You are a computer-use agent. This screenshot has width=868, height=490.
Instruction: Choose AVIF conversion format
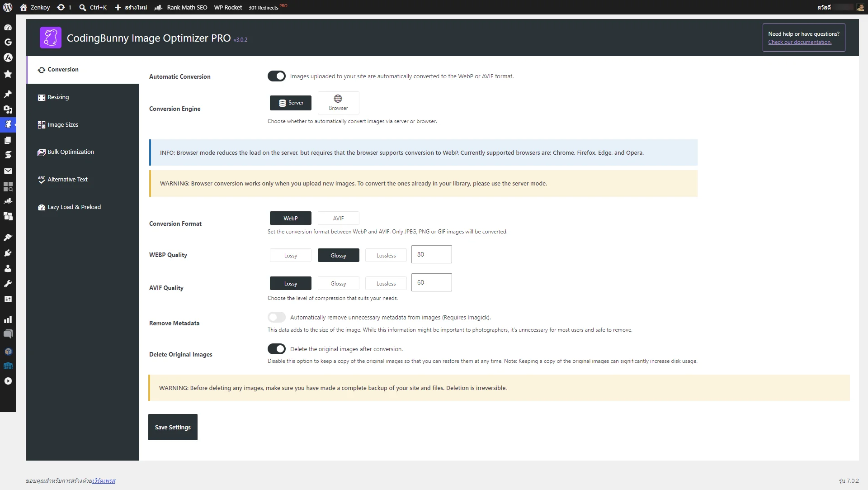(x=339, y=218)
